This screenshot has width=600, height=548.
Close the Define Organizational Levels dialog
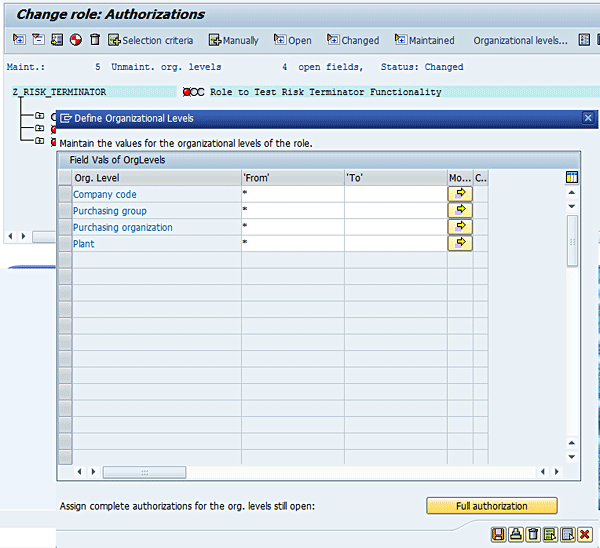coord(588,118)
